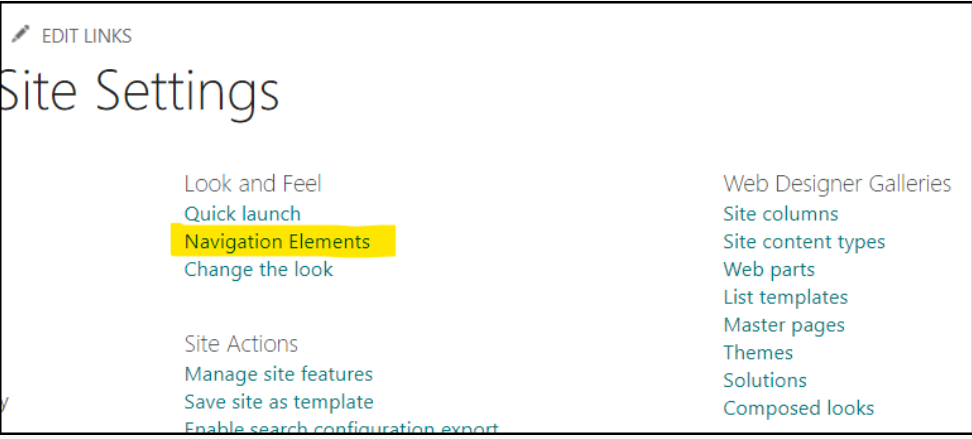Click the Look and Feel heading
972x439 pixels.
point(253,184)
